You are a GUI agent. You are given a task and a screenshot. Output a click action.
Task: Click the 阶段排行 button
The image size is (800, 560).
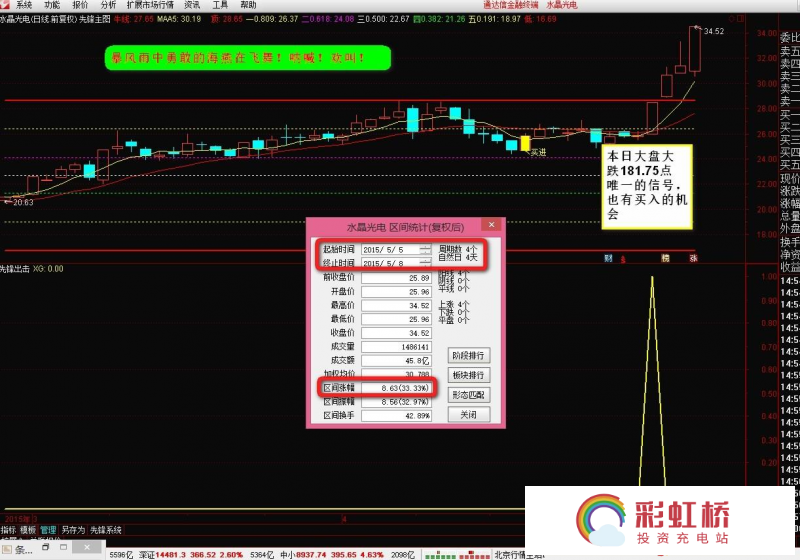coord(469,355)
